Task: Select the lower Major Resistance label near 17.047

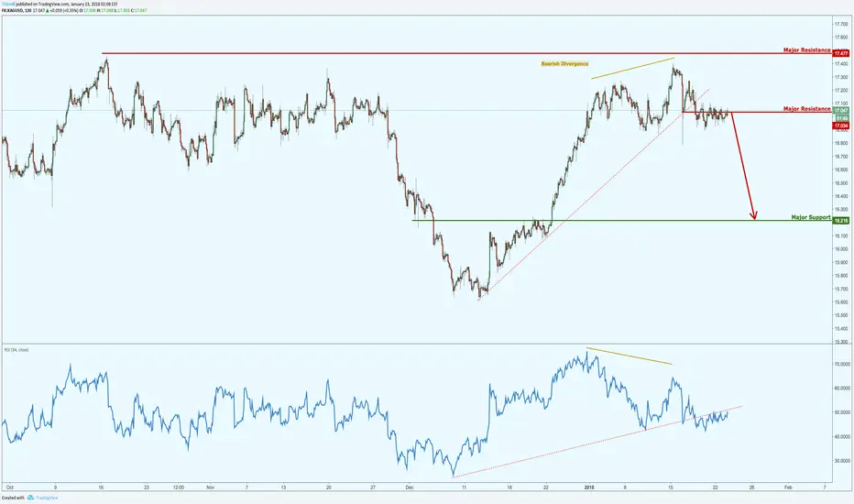Action: pyautogui.click(x=806, y=109)
